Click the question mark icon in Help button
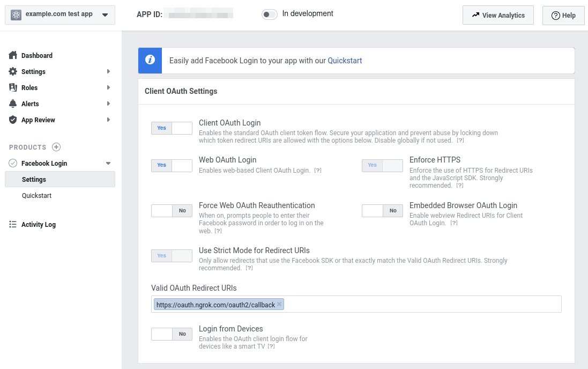588x369 pixels. coord(556,16)
